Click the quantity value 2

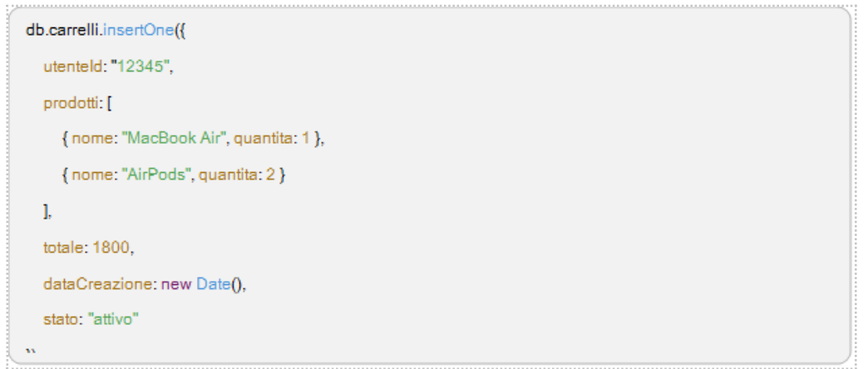coord(271,175)
